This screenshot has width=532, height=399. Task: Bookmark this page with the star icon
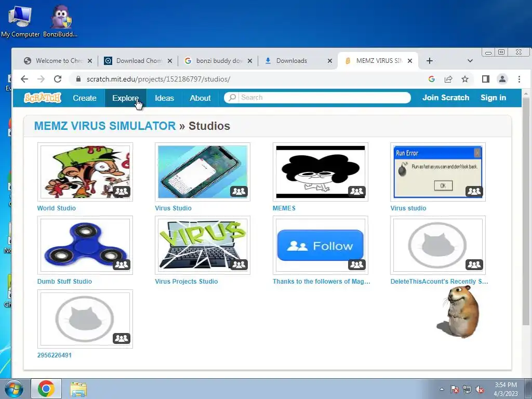click(x=465, y=79)
